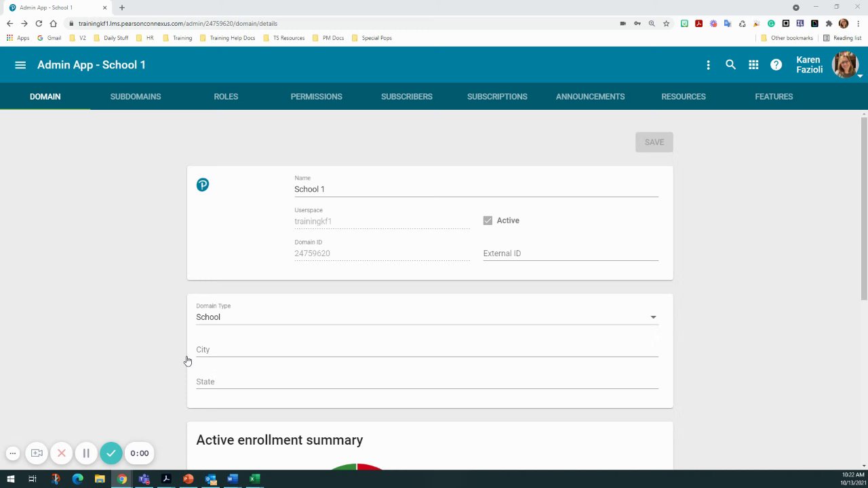The width and height of the screenshot is (868, 488).
Task: Open the help question mark icon
Action: click(776, 65)
